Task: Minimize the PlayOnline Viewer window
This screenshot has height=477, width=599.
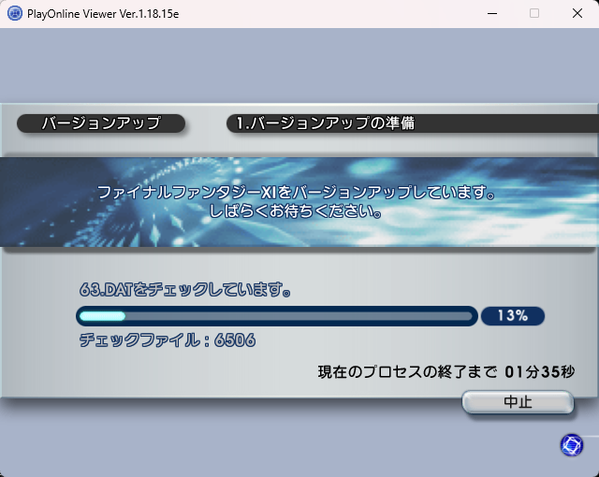Action: click(492, 14)
